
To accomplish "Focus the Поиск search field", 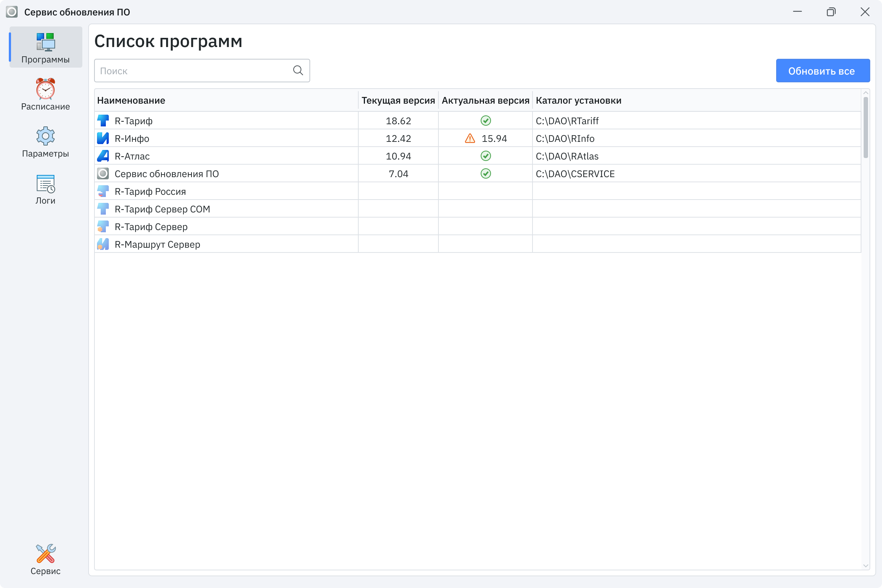I will point(202,71).
